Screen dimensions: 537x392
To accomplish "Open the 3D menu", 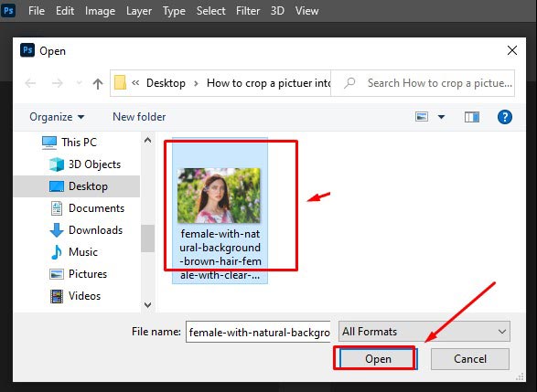I will [x=277, y=11].
